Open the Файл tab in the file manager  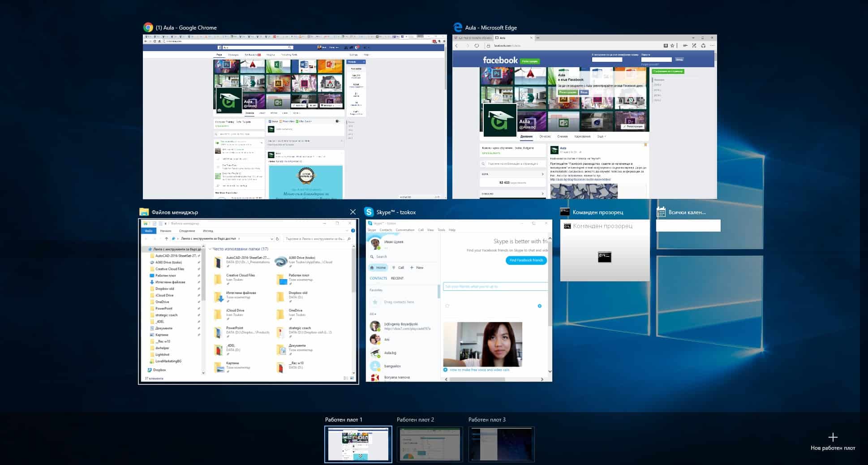pos(149,231)
